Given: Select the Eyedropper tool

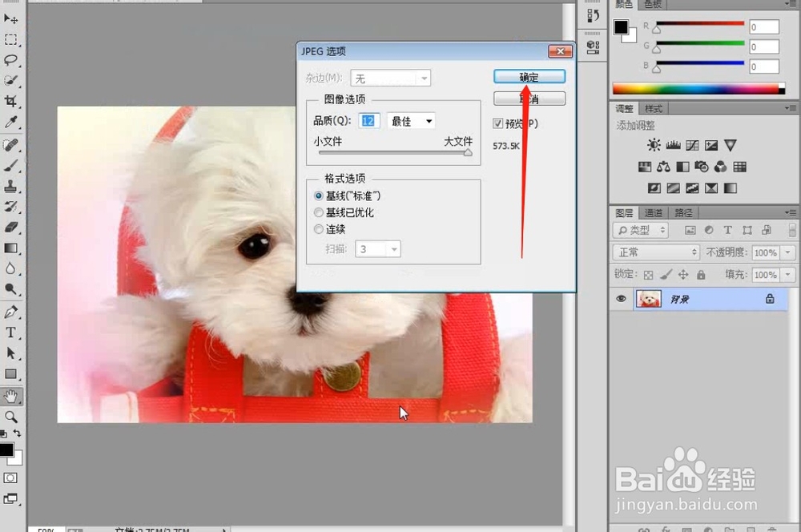Looking at the screenshot, I should click(x=10, y=122).
